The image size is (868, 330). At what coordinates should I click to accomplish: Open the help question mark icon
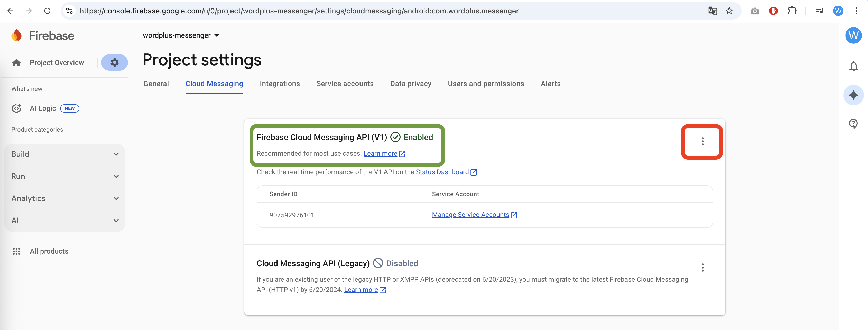click(x=853, y=124)
